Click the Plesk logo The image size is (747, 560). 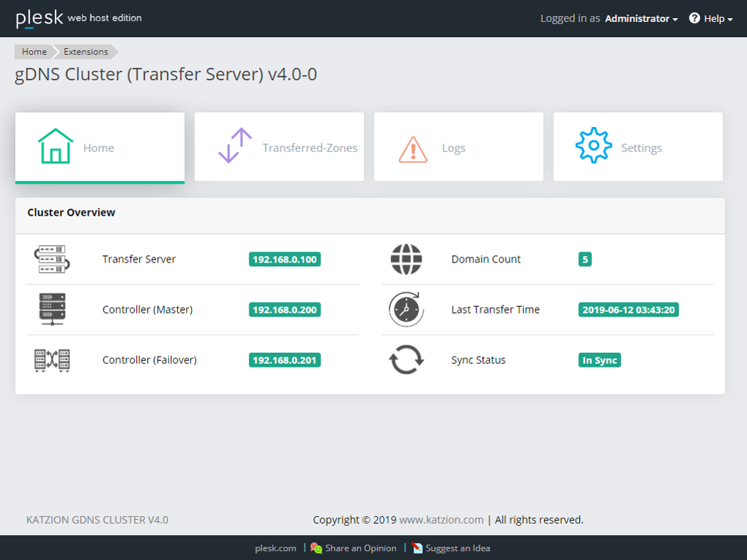[x=39, y=18]
